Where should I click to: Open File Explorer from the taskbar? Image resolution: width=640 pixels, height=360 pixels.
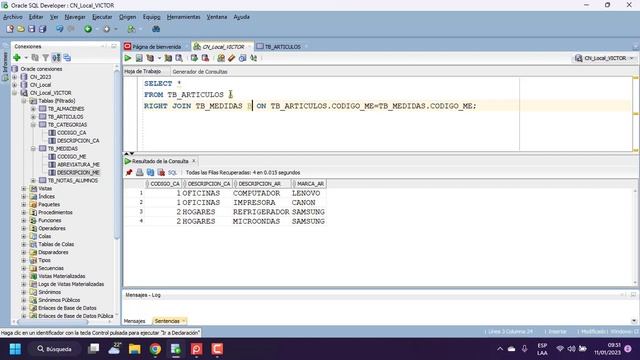point(135,349)
